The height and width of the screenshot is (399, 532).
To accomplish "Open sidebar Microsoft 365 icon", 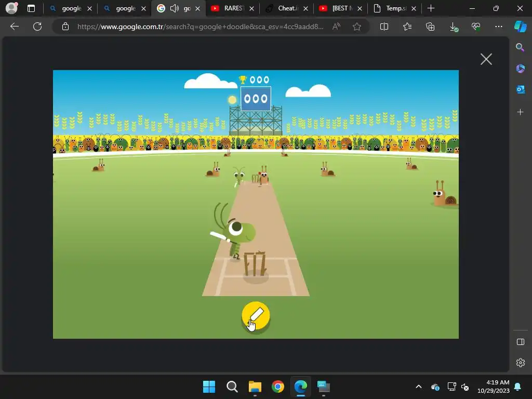I will tap(520, 69).
